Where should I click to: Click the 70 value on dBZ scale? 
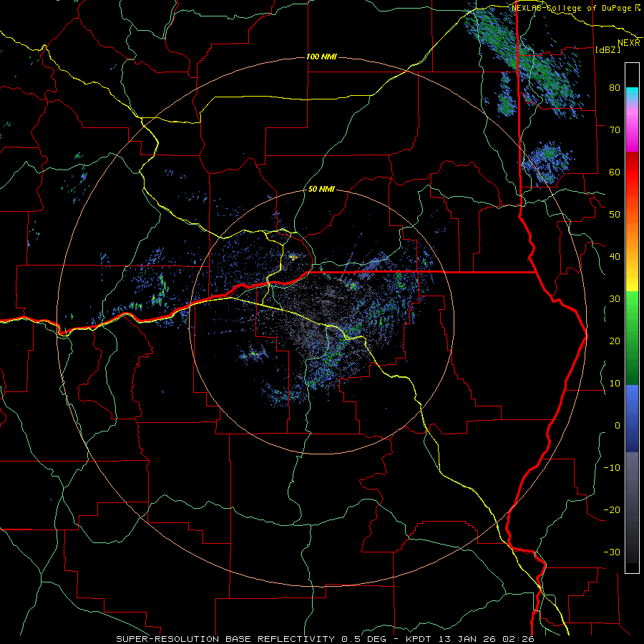615,130
